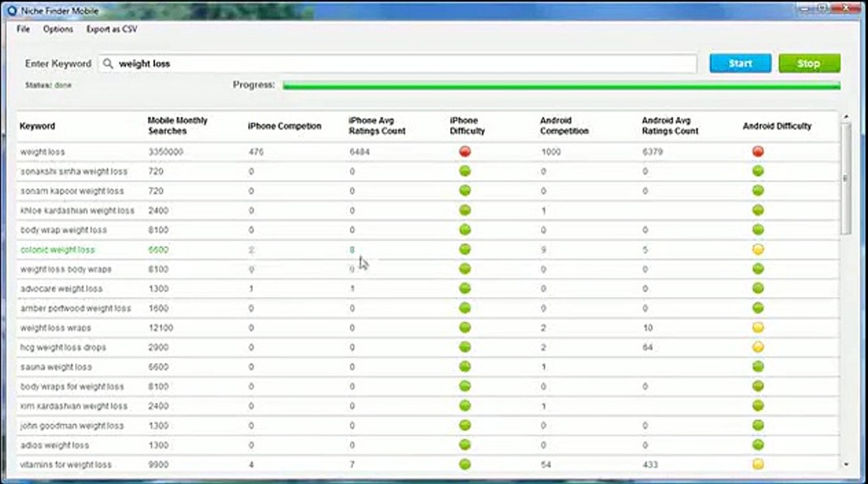The image size is (868, 484).
Task: Select the 'weight loss' keyword row
Action: click(x=429, y=152)
